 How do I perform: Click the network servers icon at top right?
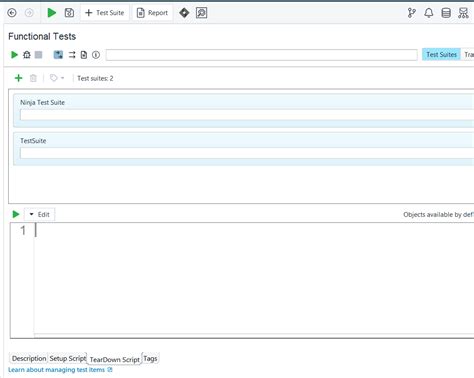coord(463,13)
